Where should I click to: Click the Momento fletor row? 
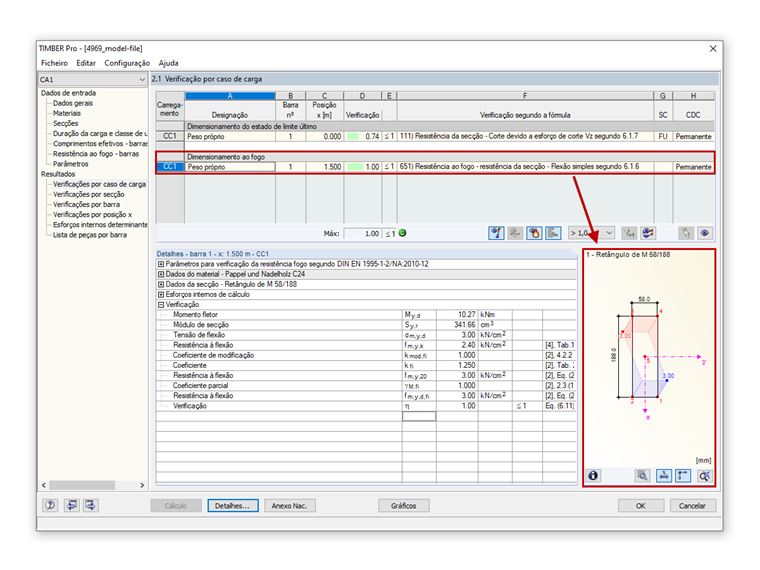pyautogui.click(x=366, y=315)
